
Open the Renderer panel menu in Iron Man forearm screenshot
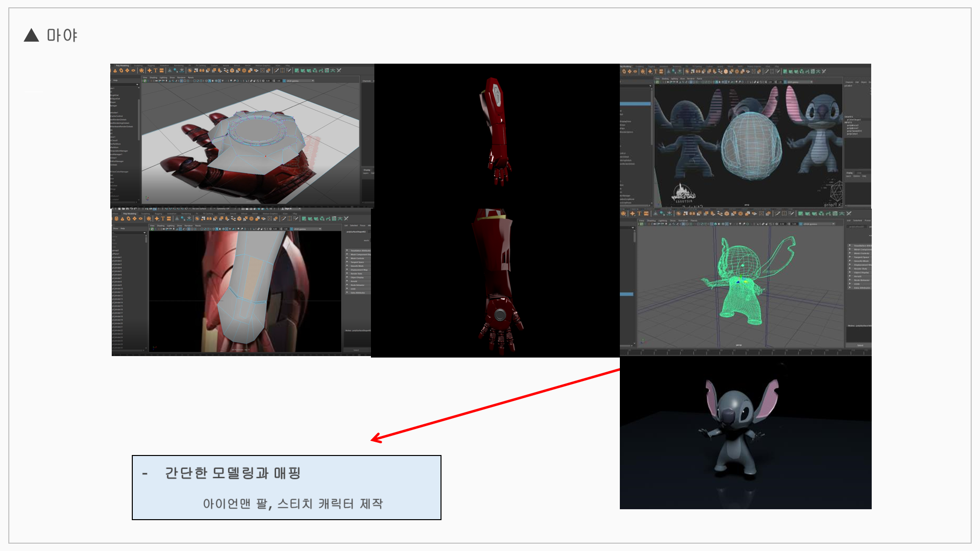189,226
